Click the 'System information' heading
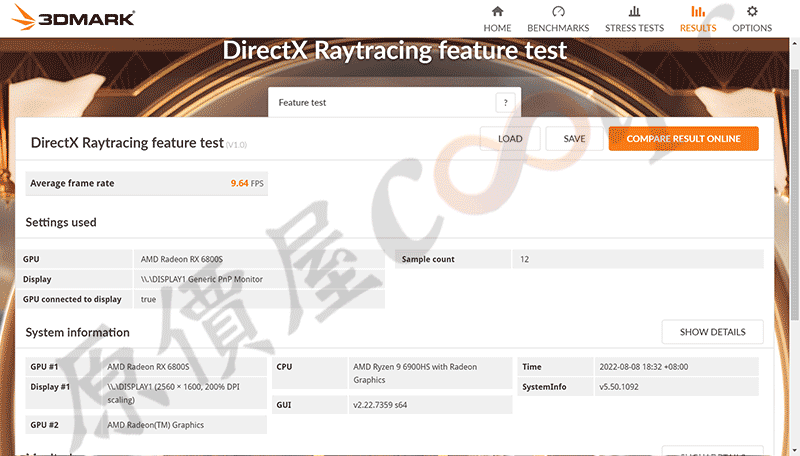The image size is (800, 456). [78, 333]
